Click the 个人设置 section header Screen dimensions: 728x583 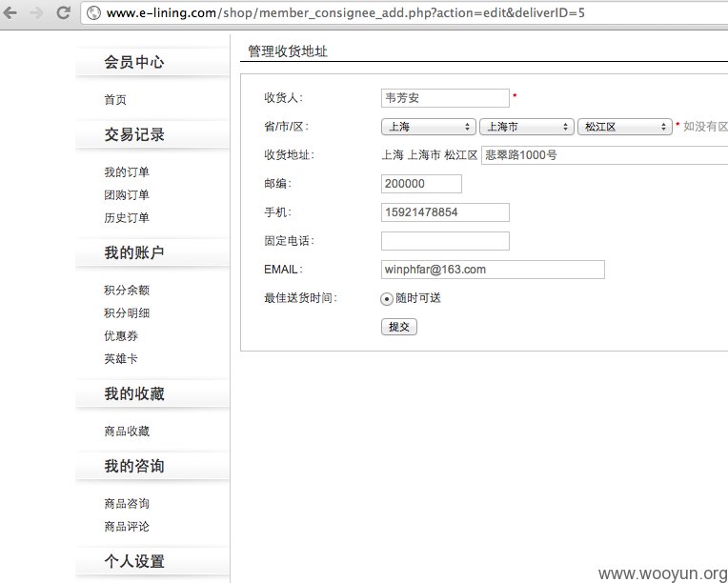pyautogui.click(x=134, y=561)
